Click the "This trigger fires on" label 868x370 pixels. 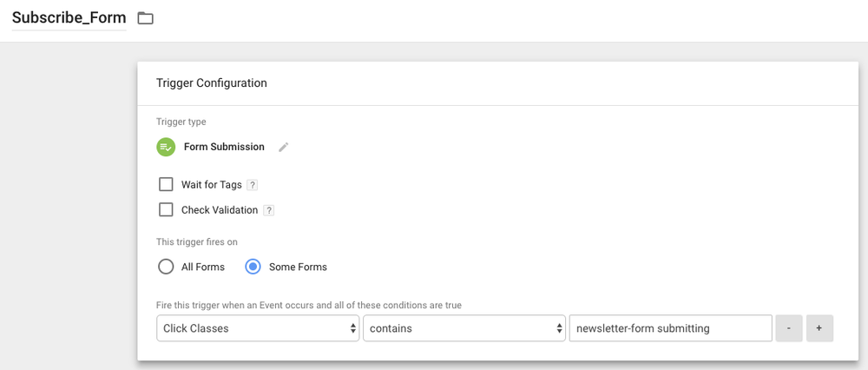(x=199, y=242)
